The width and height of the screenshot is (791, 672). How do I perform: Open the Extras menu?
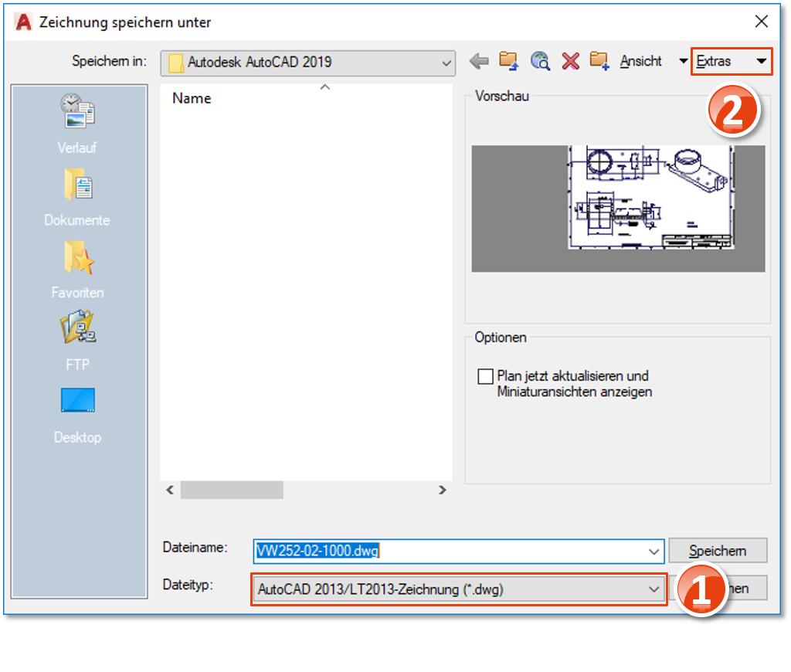click(x=731, y=61)
